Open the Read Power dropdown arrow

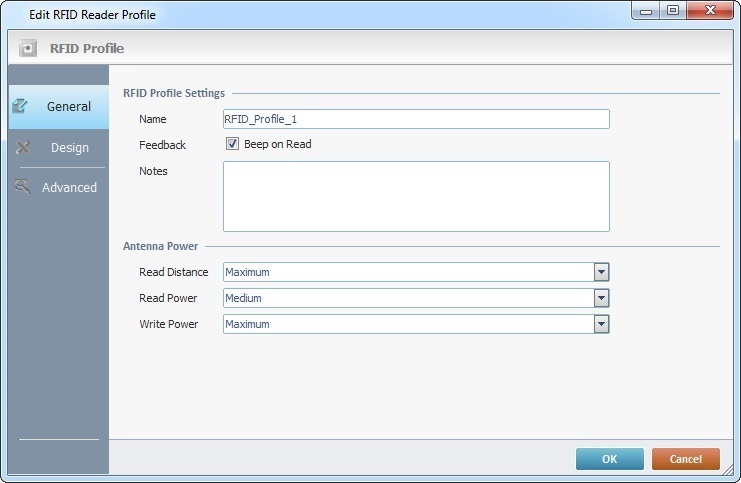pos(601,298)
